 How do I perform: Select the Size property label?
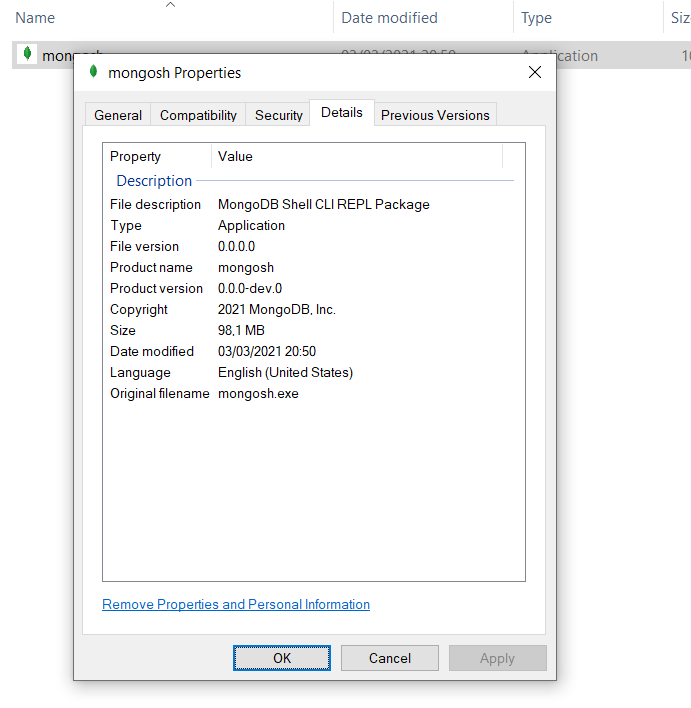pyautogui.click(x=123, y=331)
